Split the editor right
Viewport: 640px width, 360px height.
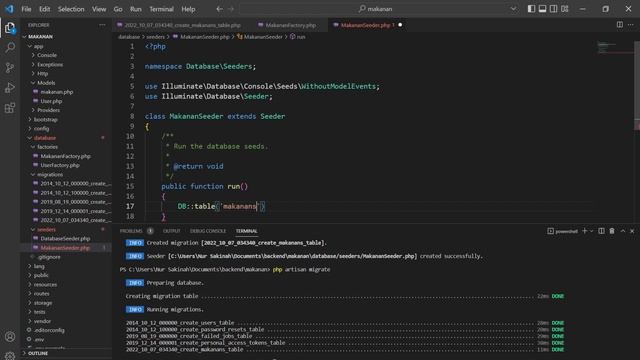tap(620, 25)
